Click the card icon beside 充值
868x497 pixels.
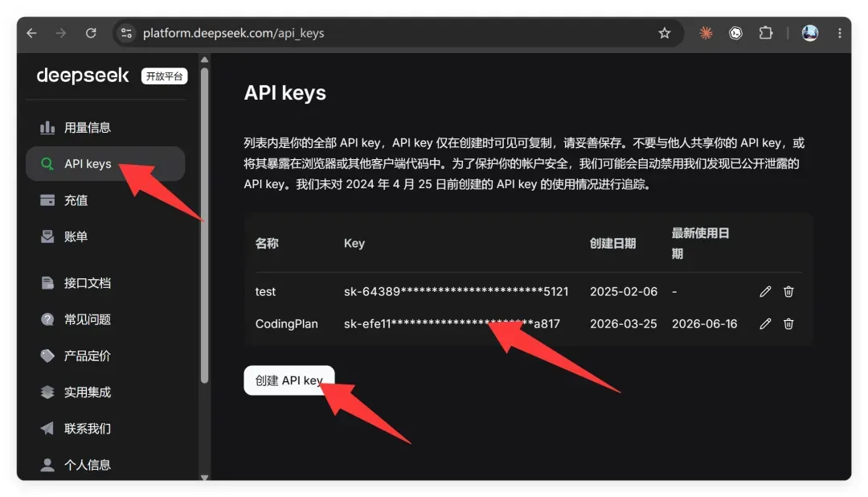tap(47, 200)
